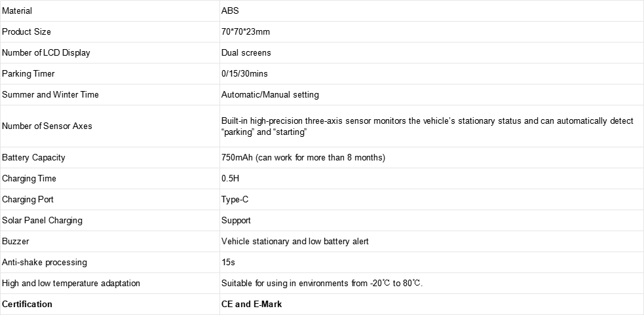644x315 pixels.
Task: Select the Automatic/Manual setting text
Action: (270, 95)
